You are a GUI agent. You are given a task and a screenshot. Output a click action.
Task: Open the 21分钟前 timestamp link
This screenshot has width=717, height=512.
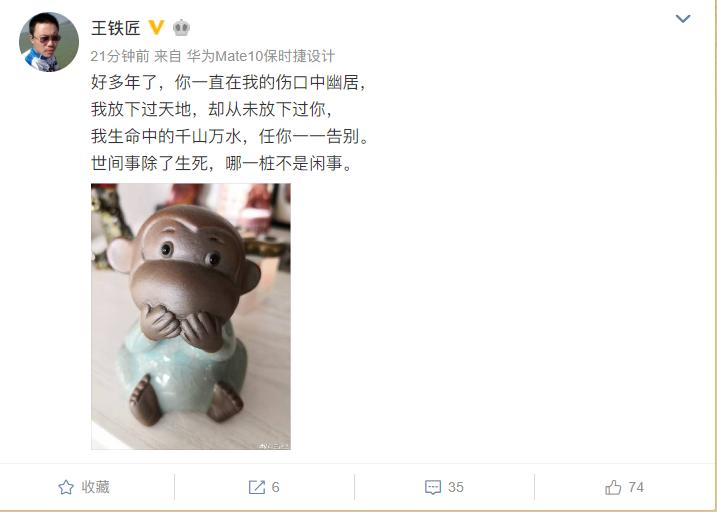(x=120, y=56)
